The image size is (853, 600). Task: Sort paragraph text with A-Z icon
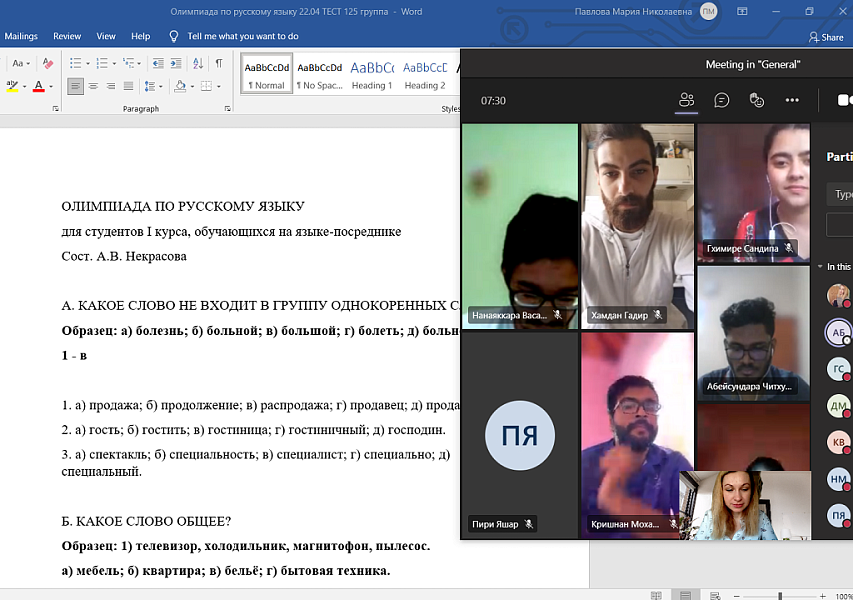click(x=199, y=63)
